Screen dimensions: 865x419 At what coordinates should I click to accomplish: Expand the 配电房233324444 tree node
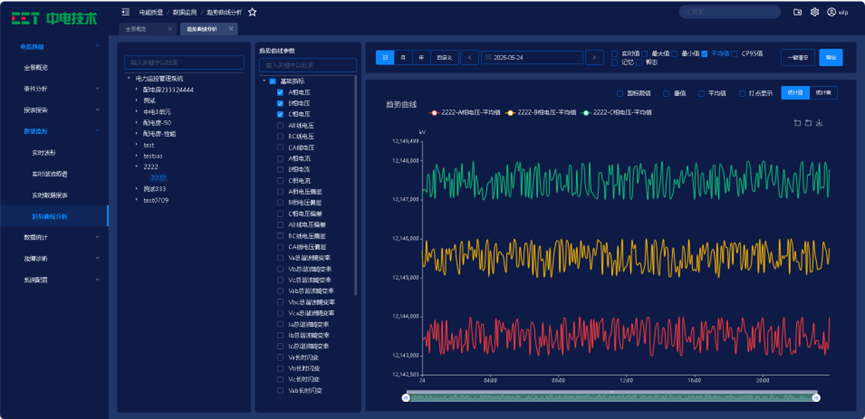point(136,89)
